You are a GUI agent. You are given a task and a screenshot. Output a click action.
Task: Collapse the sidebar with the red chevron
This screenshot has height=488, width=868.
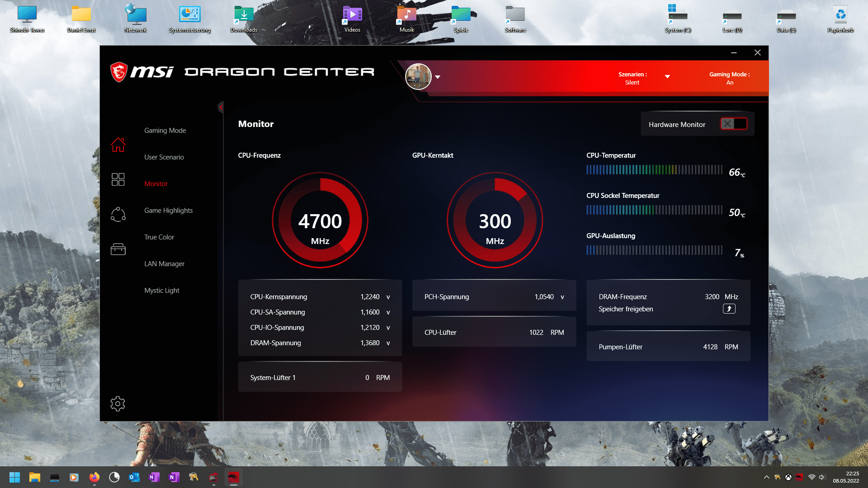click(x=221, y=107)
